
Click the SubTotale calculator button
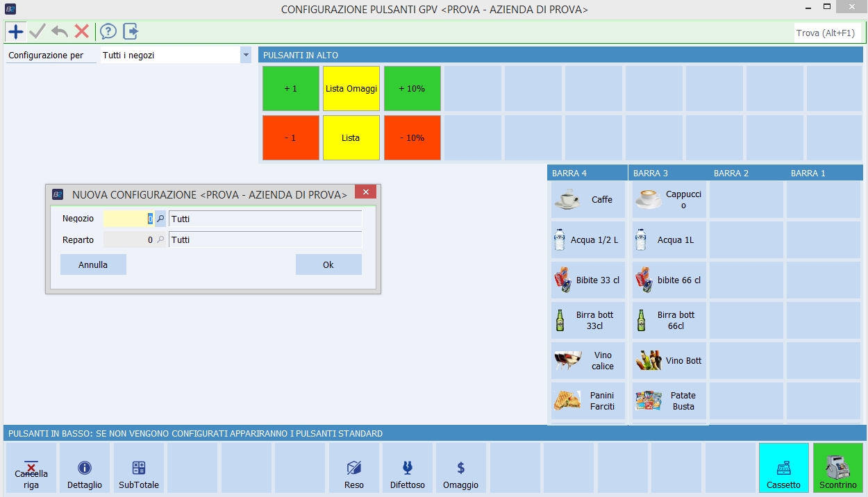tap(139, 469)
